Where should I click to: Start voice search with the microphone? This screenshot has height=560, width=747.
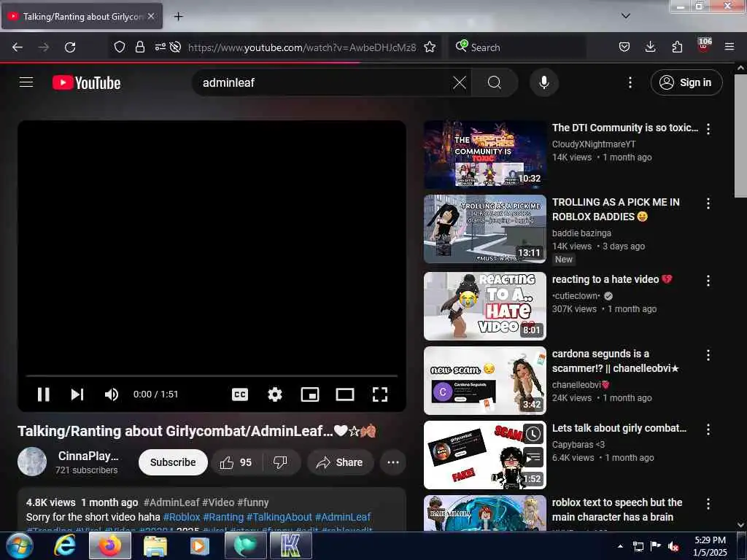point(543,83)
